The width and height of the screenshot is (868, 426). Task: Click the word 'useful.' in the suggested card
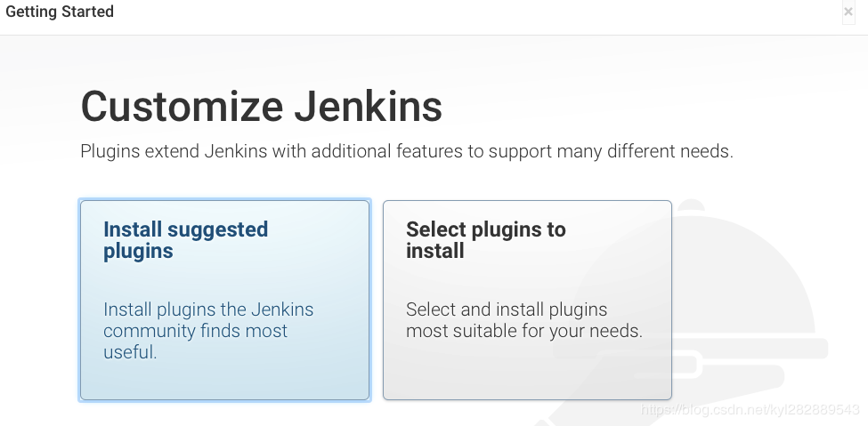[130, 352]
